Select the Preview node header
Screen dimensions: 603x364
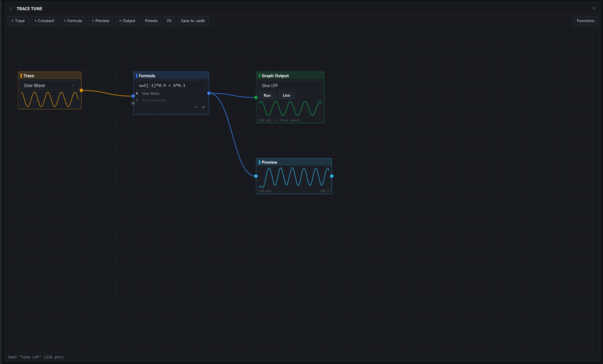coord(294,162)
